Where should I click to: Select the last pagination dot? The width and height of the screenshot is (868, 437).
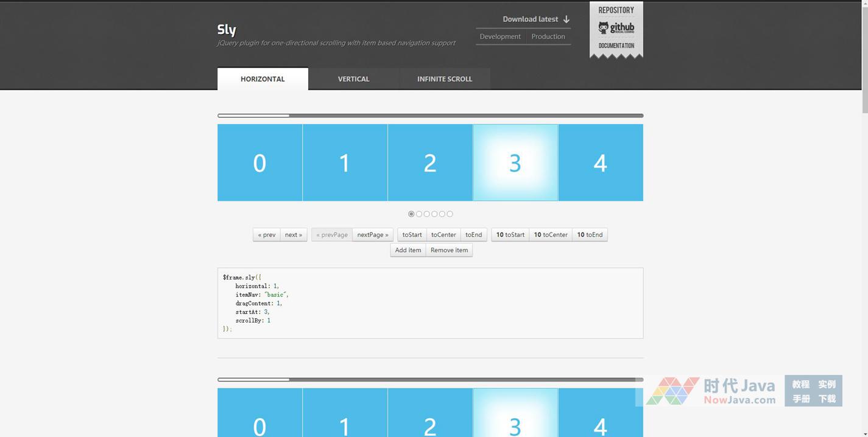point(450,214)
